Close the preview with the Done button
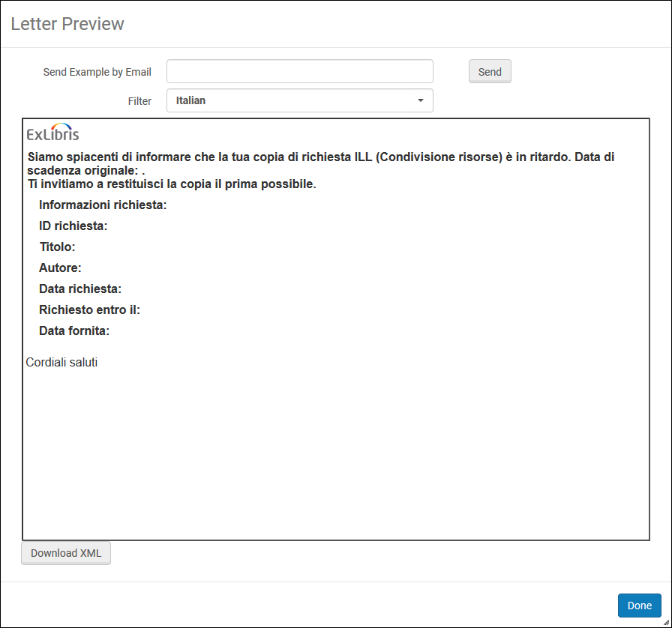Image resolution: width=672 pixels, height=628 pixels. click(639, 606)
